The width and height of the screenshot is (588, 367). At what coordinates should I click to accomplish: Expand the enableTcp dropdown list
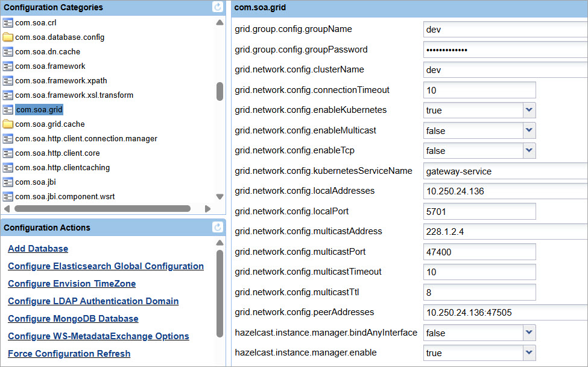529,151
